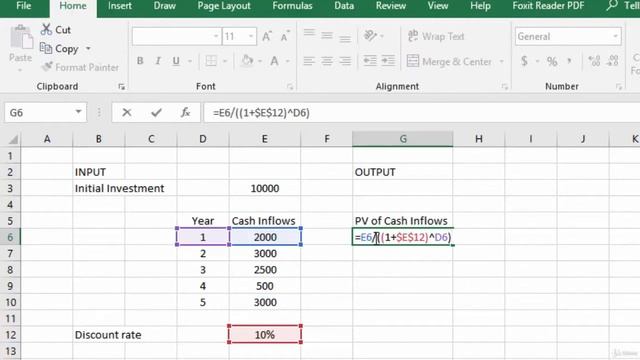Increase decimal places

(594, 61)
